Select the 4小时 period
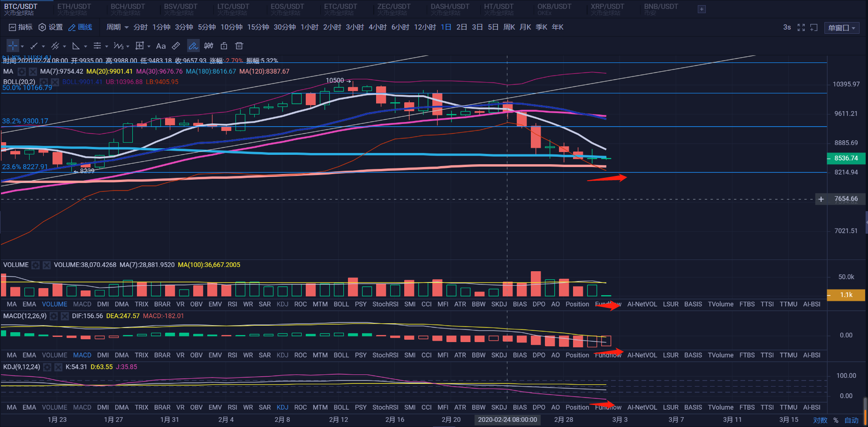Viewport: 868px width, 427px height. tap(377, 27)
